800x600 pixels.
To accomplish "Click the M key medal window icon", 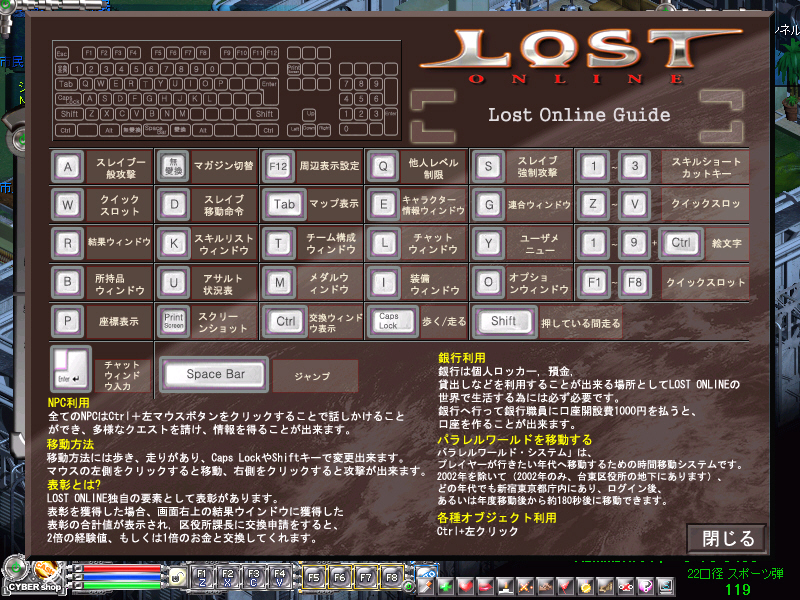I will [x=279, y=282].
